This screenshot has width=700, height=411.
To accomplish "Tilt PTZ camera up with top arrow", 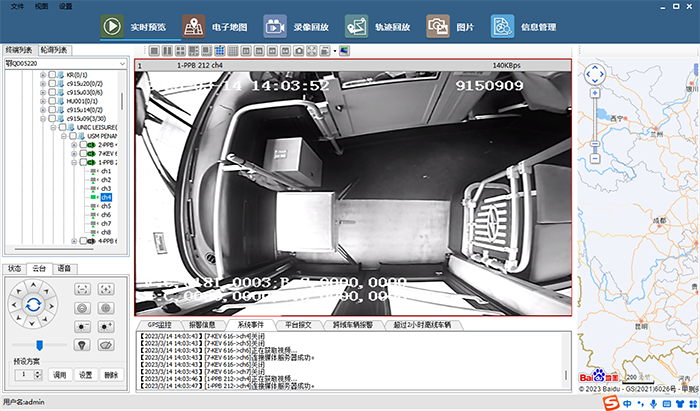I will point(33,285).
